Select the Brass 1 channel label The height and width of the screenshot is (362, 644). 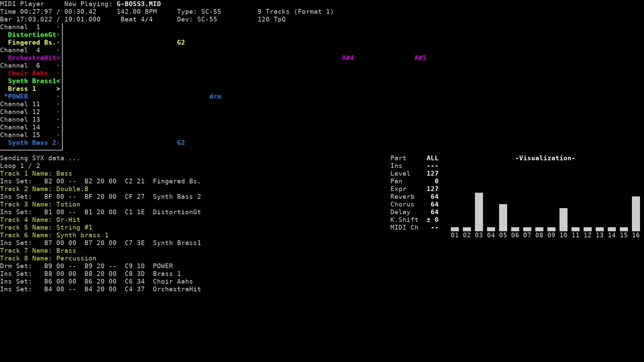[x=22, y=88]
